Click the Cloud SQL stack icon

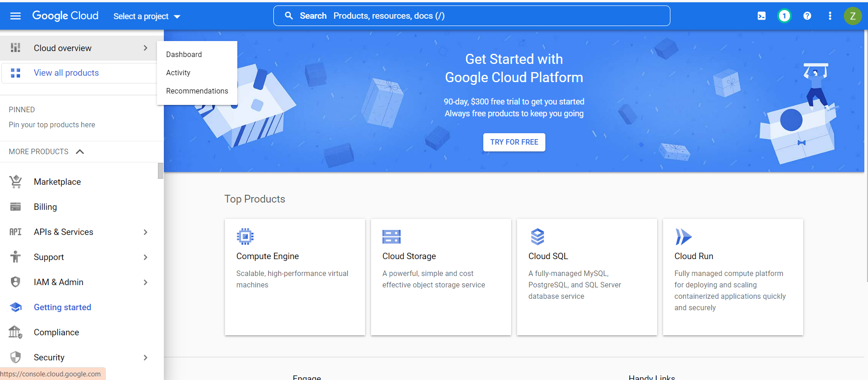coord(538,236)
